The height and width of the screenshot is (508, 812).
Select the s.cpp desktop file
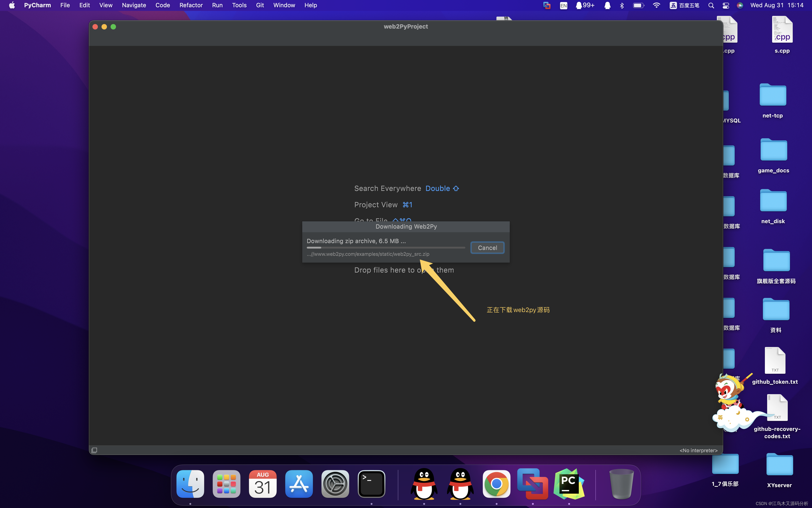(x=782, y=35)
